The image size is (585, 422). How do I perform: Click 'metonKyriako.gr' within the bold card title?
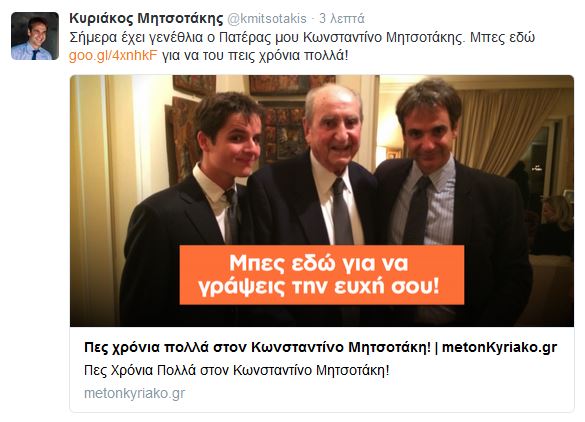click(499, 347)
